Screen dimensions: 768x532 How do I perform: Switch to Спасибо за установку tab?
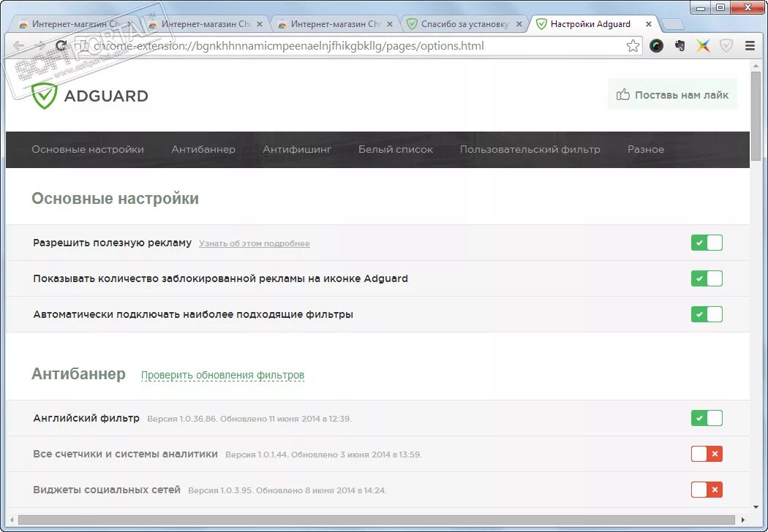click(x=463, y=24)
